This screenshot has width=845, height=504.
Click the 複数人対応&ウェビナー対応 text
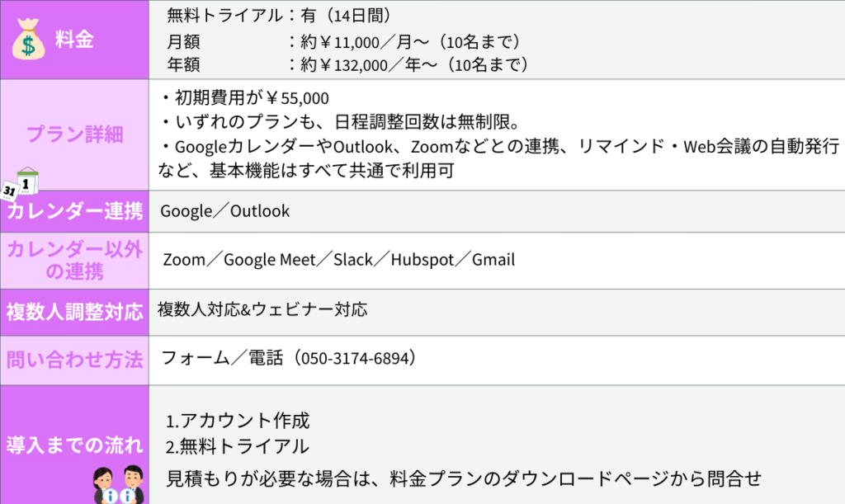262,310
